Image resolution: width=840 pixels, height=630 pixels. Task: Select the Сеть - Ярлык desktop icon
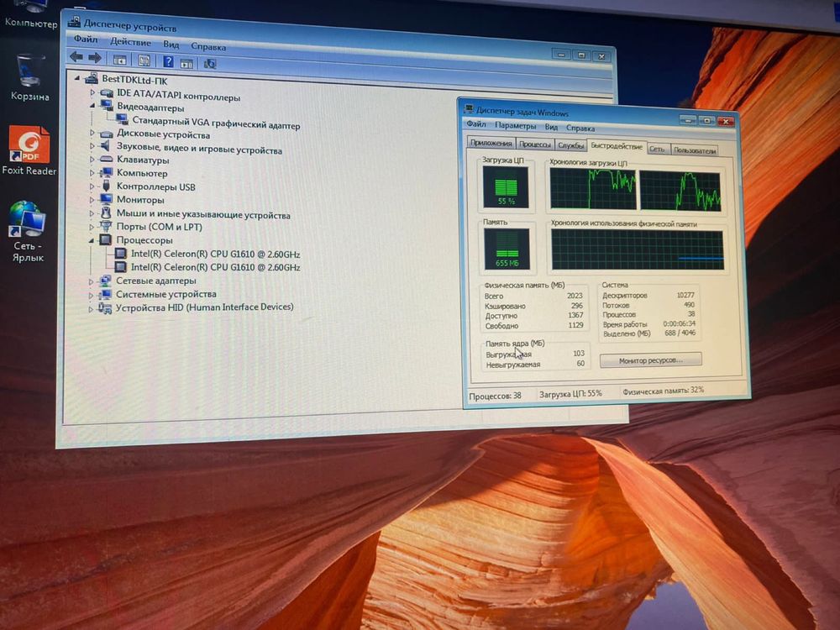[x=28, y=232]
